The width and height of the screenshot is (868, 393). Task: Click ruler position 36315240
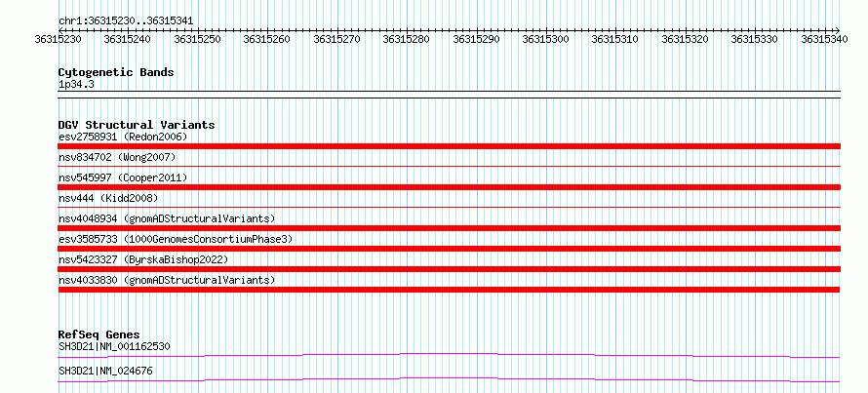click(x=128, y=39)
